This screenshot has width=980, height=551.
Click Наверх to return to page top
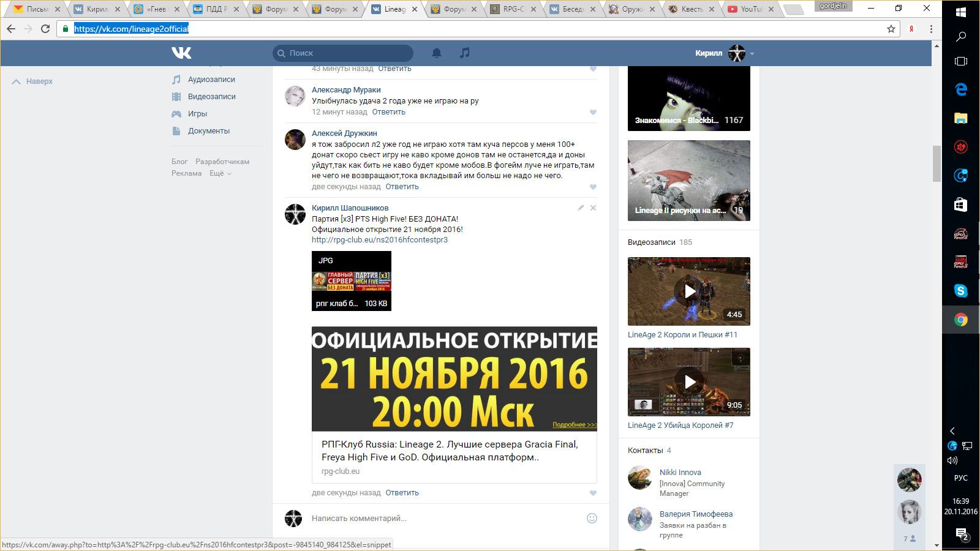click(32, 81)
